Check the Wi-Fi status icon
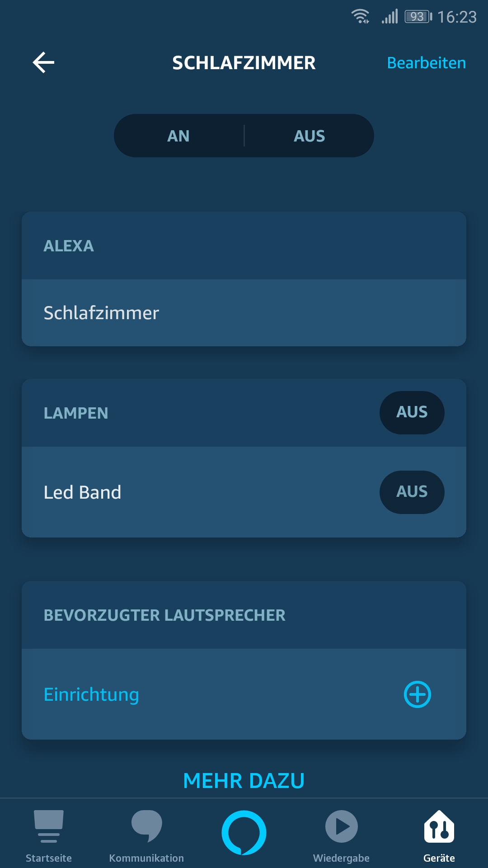This screenshot has width=488, height=868. (361, 17)
